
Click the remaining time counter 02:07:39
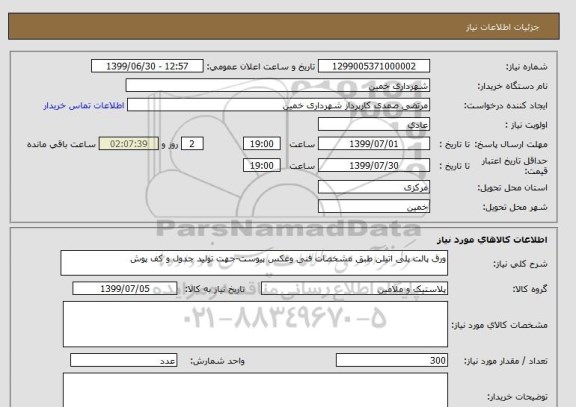click(129, 144)
